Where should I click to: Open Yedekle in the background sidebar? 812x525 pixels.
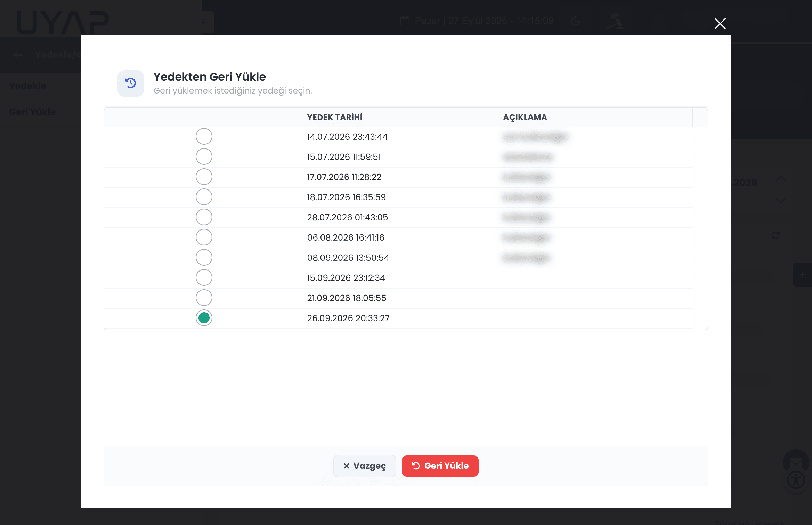(27, 86)
